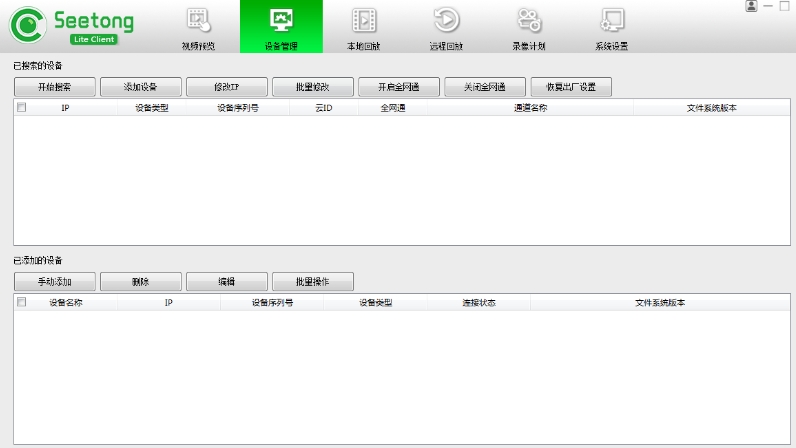Click the 添加设备 add device button
796x448 pixels.
tap(141, 87)
